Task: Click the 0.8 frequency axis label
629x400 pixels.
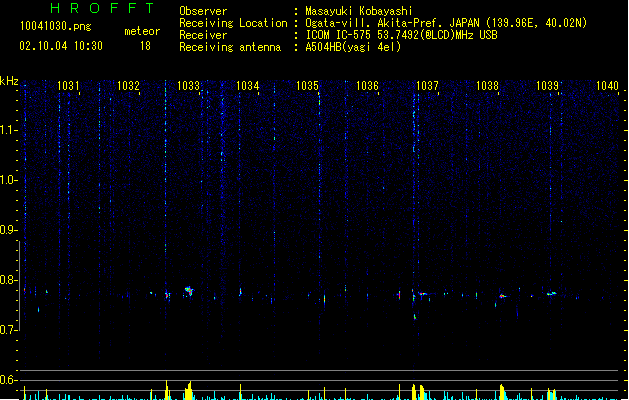Action: point(8,280)
